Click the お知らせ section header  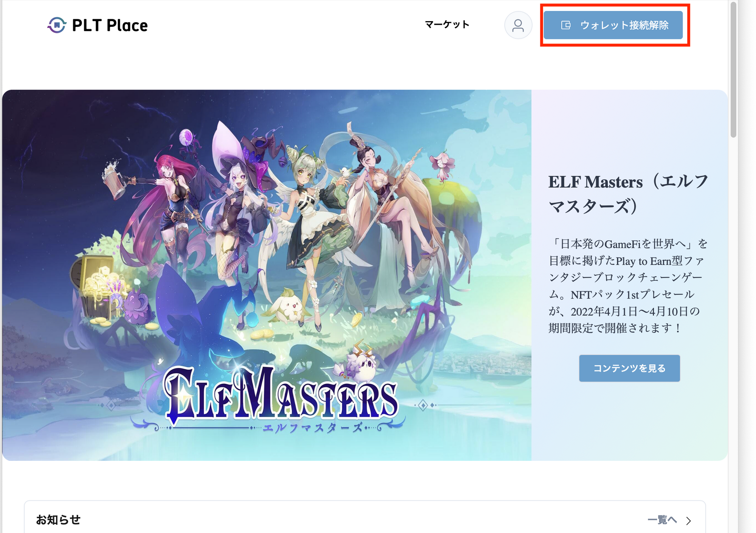pos(58,520)
